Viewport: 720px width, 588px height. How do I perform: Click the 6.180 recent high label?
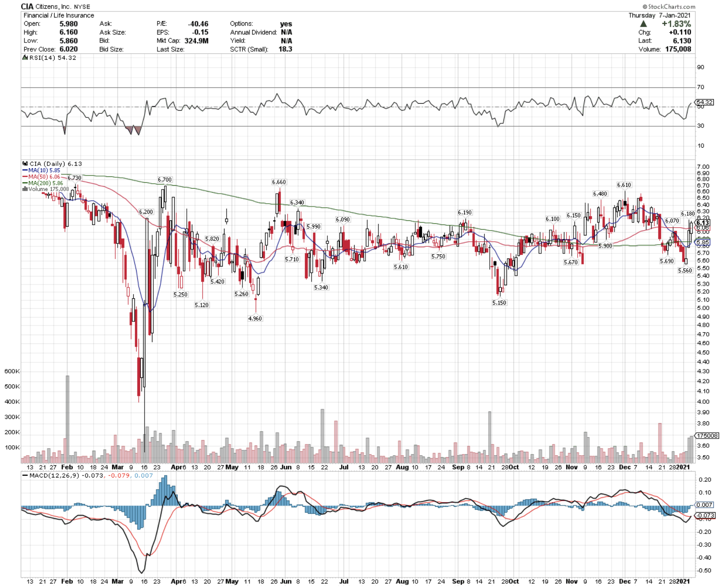[688, 213]
